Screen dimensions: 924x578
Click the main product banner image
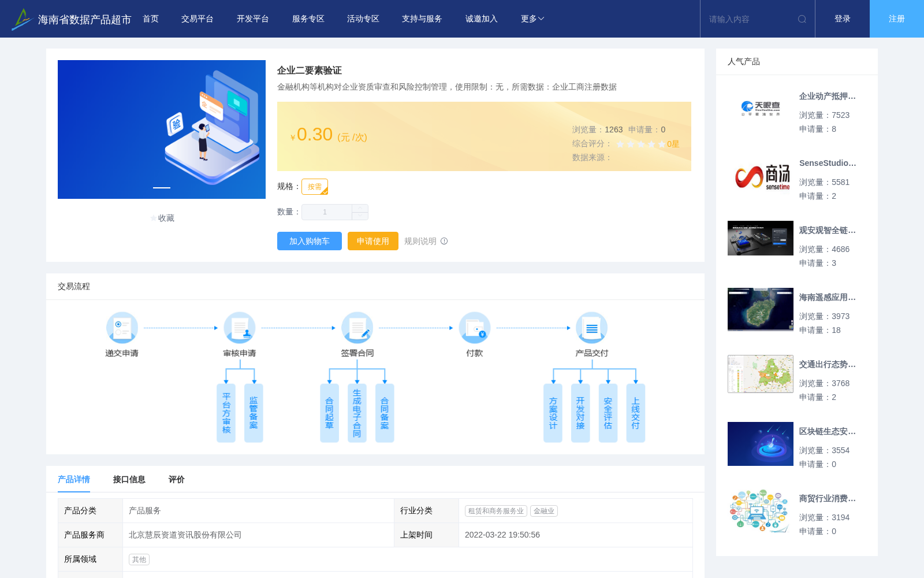(162, 129)
